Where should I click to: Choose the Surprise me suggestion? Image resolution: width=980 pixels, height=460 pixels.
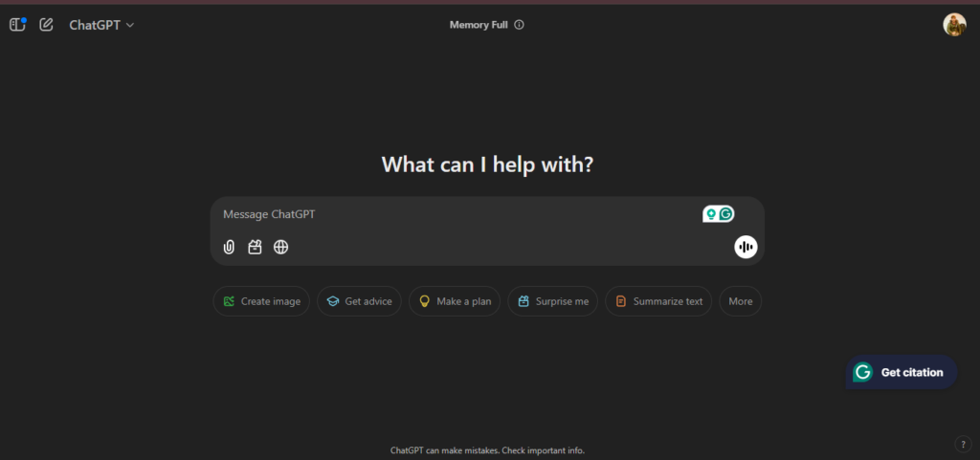[x=552, y=301]
